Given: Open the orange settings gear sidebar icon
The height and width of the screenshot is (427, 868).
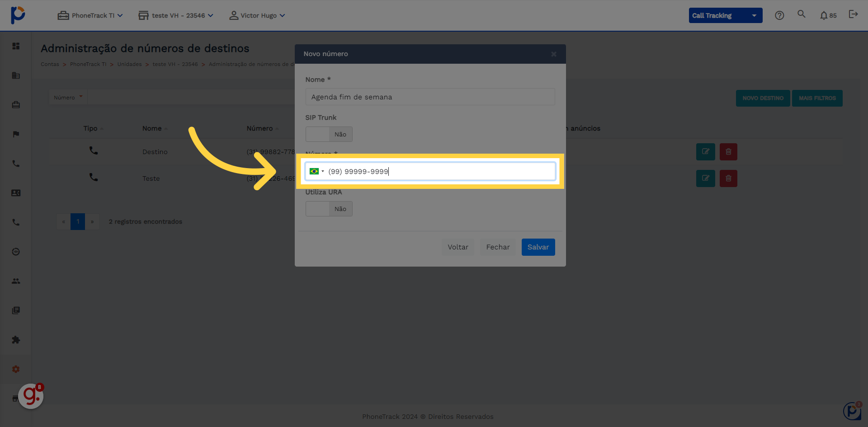Looking at the screenshot, I should (16, 369).
